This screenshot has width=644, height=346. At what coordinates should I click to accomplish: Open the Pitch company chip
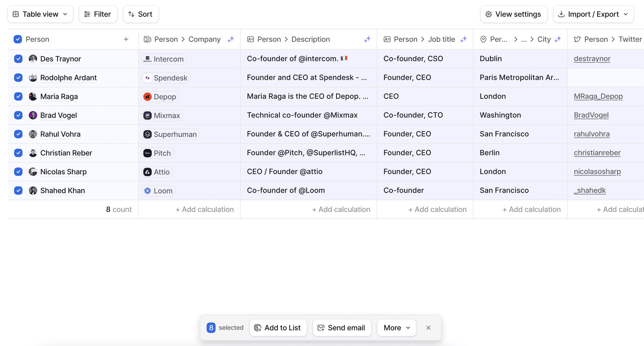point(157,153)
